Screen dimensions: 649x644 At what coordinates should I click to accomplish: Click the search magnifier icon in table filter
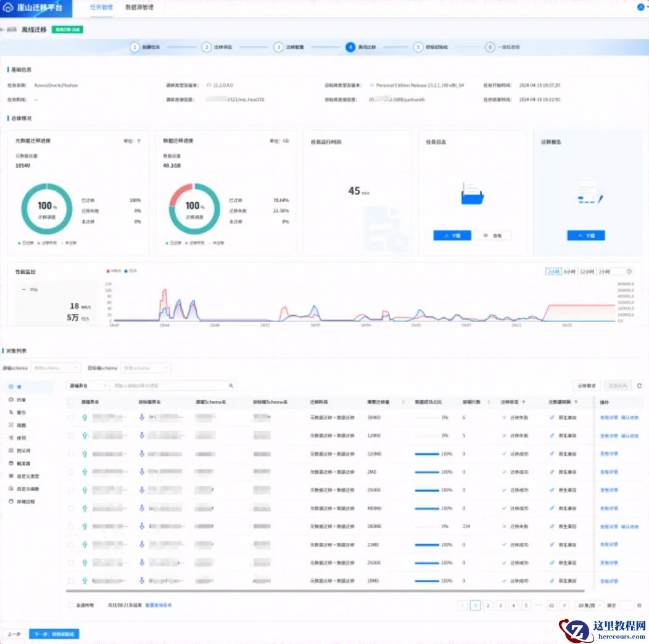coord(231,386)
